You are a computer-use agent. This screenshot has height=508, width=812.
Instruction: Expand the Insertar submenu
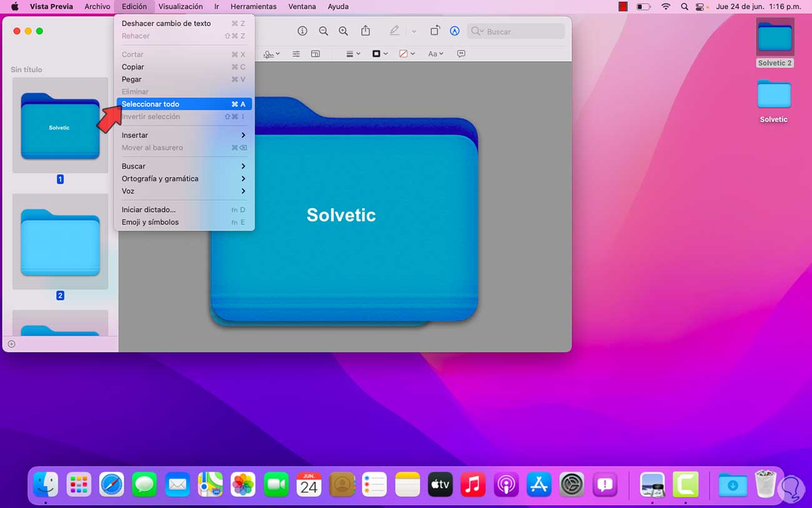point(184,135)
